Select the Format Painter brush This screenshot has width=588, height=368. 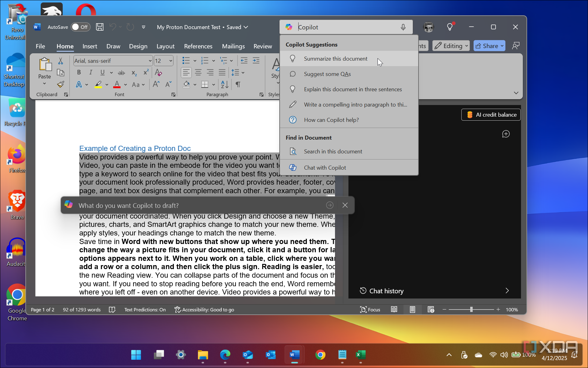point(61,84)
